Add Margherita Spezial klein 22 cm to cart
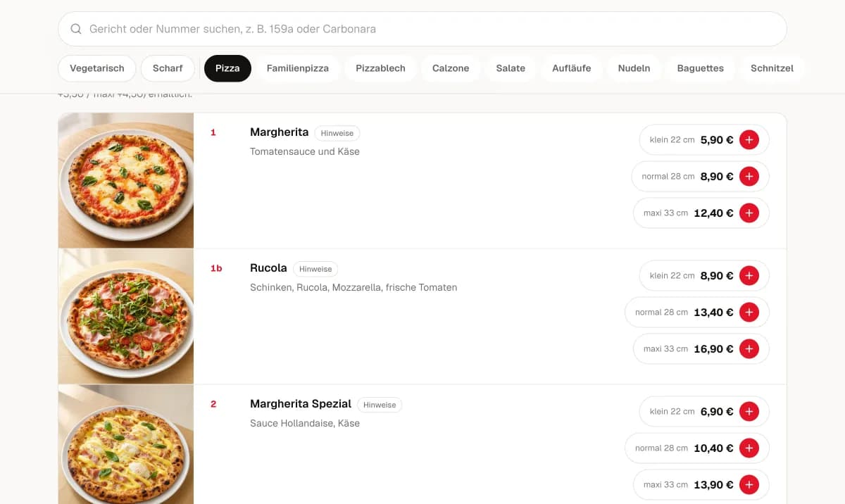The image size is (845, 504). pyautogui.click(x=749, y=412)
